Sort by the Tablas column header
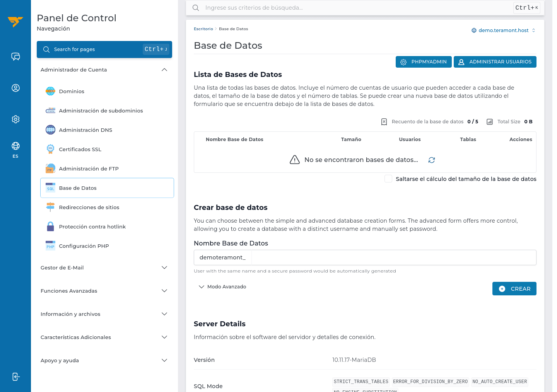 pyautogui.click(x=468, y=140)
